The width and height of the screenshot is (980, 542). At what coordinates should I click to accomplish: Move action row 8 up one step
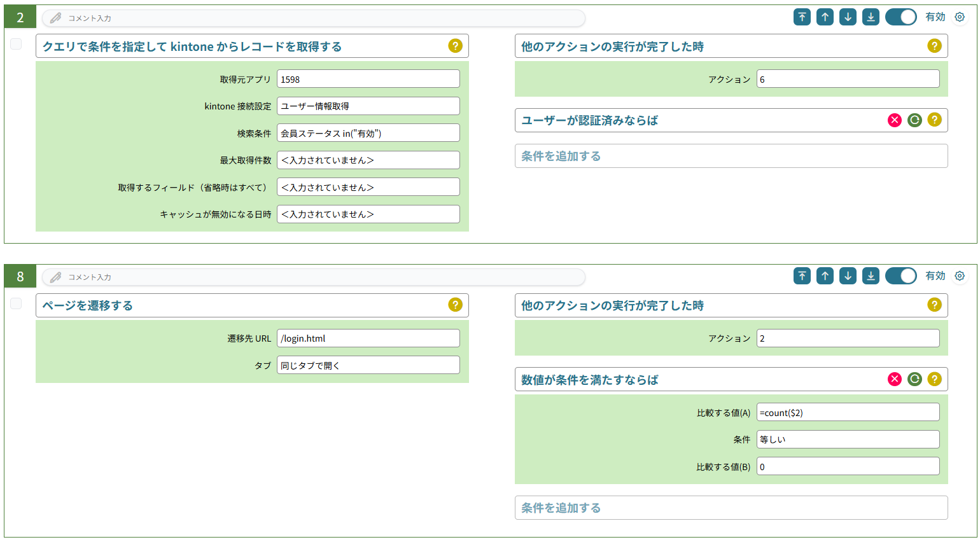pyautogui.click(x=825, y=276)
